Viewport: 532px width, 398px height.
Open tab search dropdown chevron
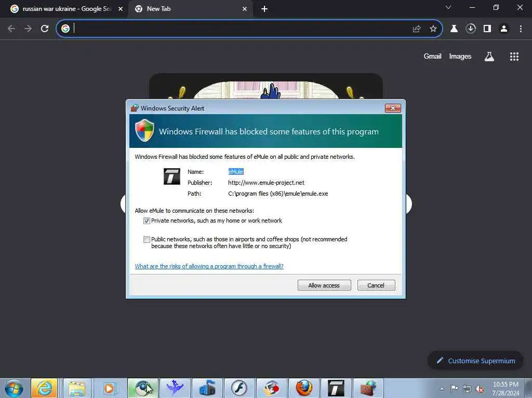(x=448, y=7)
